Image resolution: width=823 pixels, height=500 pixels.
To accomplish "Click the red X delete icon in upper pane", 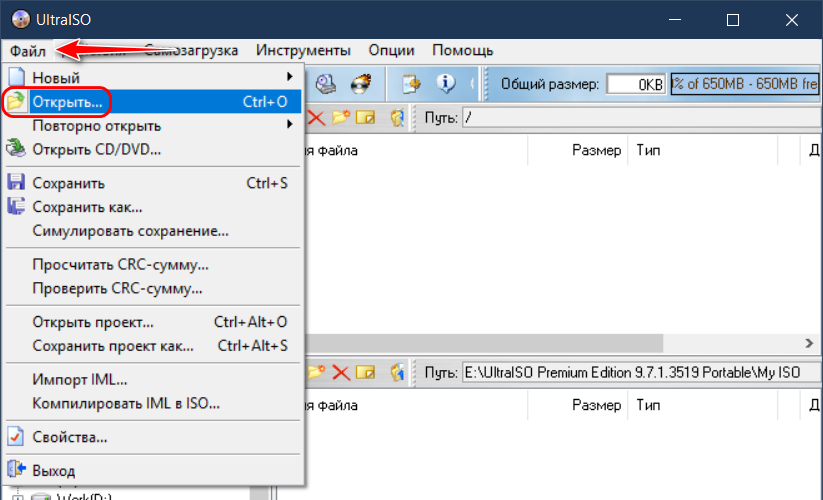I will (316, 118).
